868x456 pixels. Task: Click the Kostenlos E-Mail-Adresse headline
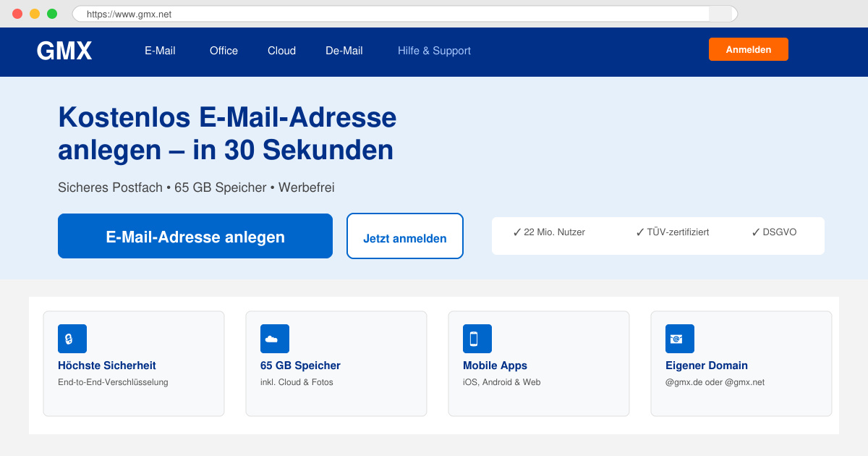227,133
